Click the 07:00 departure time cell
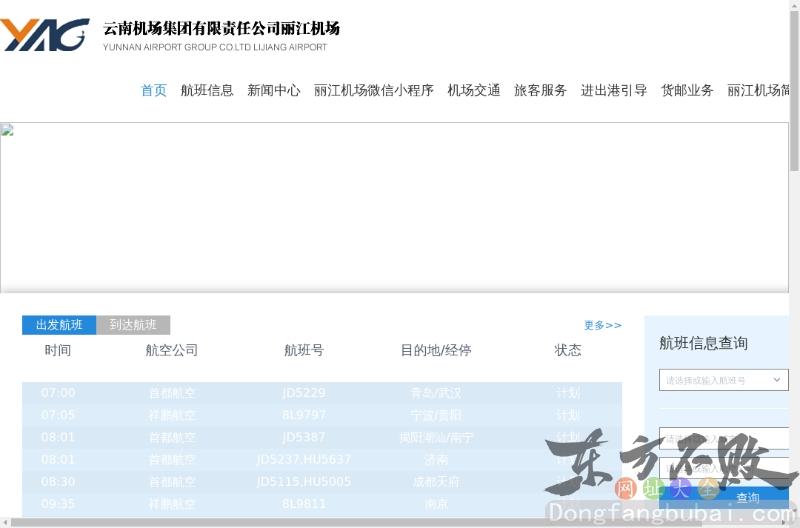This screenshot has width=800, height=528. tap(58, 393)
